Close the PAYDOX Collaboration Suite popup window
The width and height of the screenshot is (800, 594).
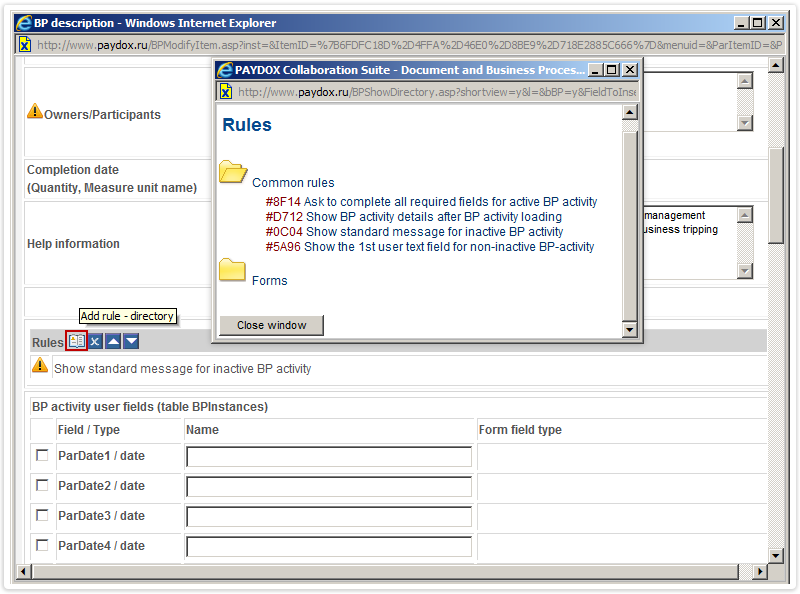click(631, 69)
